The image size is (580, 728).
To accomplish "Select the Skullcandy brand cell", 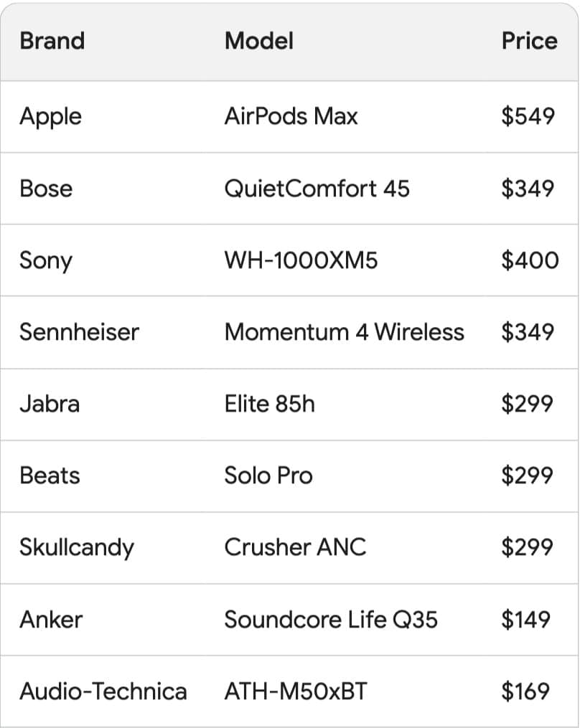I will coord(77,547).
